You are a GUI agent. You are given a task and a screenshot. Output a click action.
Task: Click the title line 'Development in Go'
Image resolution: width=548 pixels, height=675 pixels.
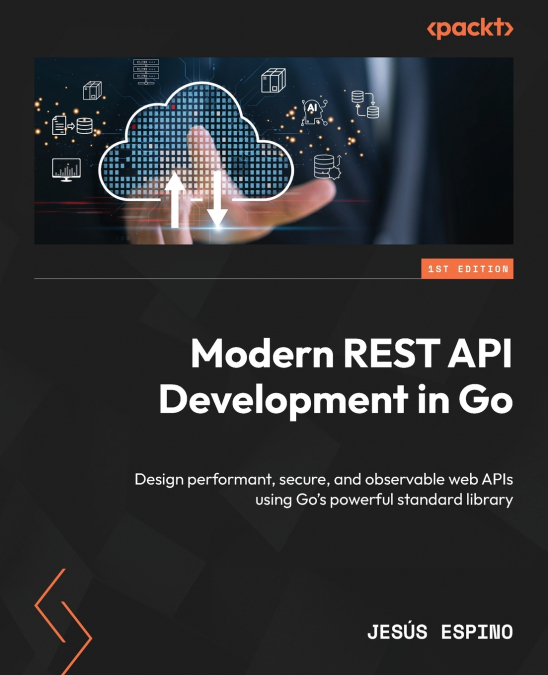336,400
